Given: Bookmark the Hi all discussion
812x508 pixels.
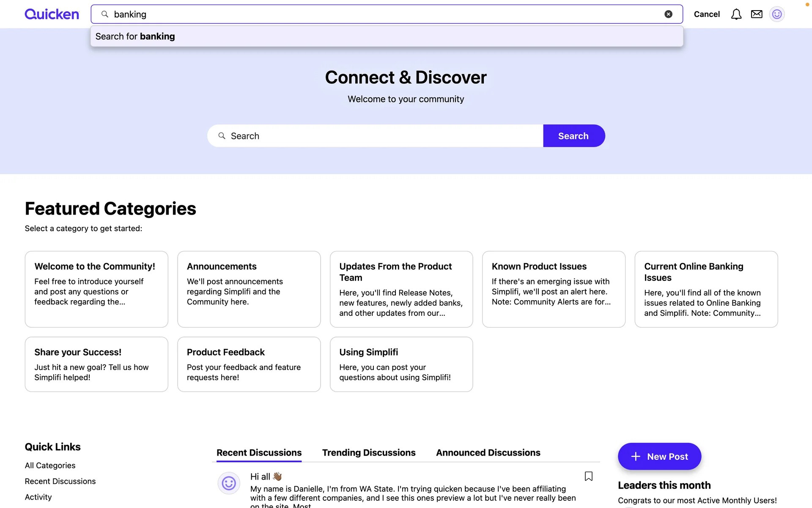Looking at the screenshot, I should 588,476.
